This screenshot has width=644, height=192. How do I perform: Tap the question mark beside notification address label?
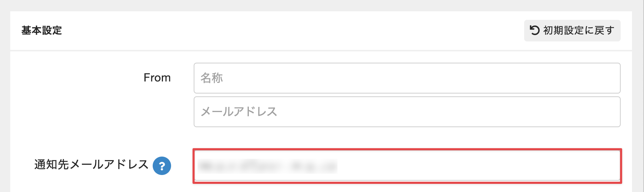pyautogui.click(x=162, y=166)
